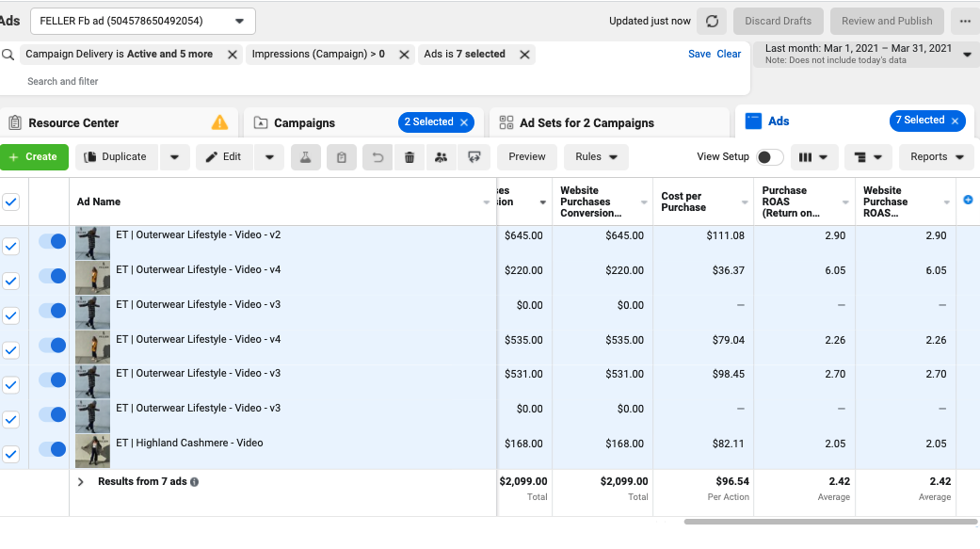Switch to the Campaigns tab
Image resolution: width=980 pixels, height=549 pixels.
(x=304, y=122)
